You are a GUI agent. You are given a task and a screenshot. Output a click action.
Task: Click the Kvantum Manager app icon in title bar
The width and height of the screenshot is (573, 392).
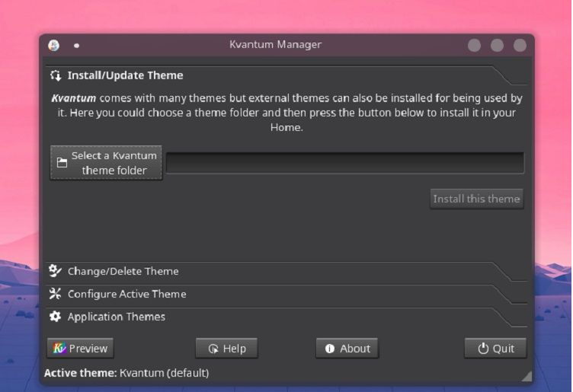pyautogui.click(x=53, y=45)
